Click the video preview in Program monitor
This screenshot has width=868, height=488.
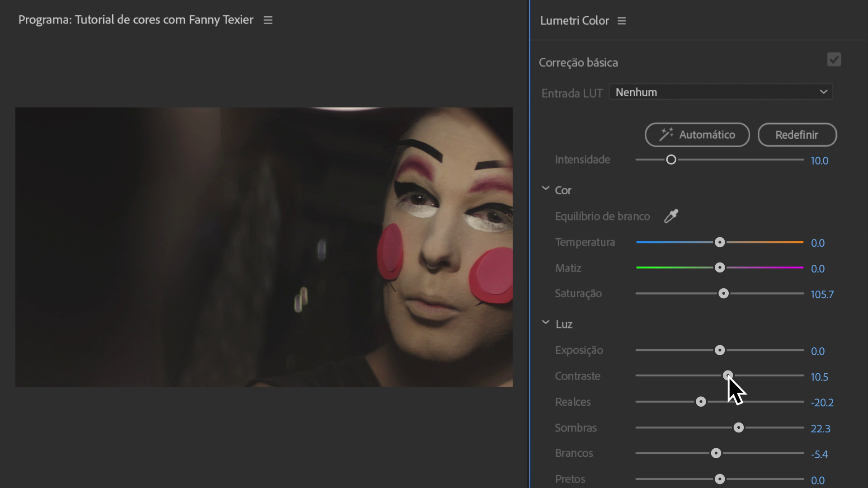tap(264, 247)
